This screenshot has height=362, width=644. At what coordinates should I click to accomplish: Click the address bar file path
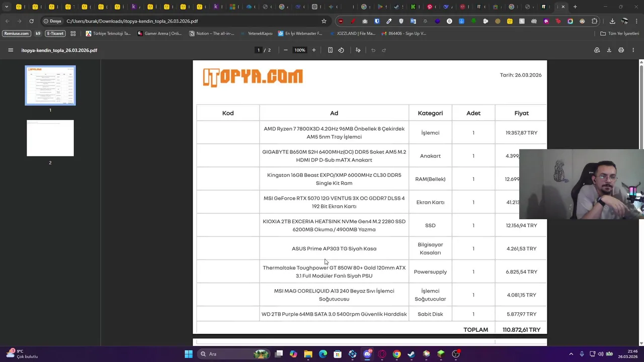(x=132, y=21)
